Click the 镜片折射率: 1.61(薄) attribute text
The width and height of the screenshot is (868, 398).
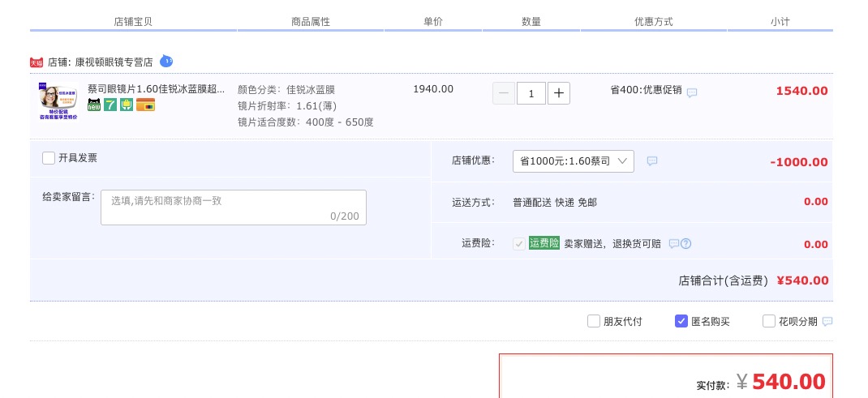287,106
